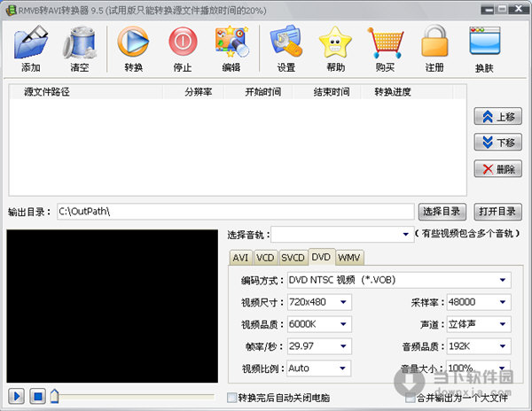Enable 合并输出为一个大文件 checkbox
This screenshot has height=411, width=532.
(x=411, y=398)
